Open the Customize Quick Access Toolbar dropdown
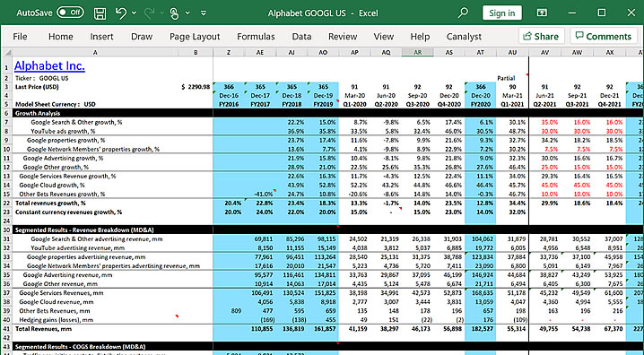The width and height of the screenshot is (644, 355). 204,13
